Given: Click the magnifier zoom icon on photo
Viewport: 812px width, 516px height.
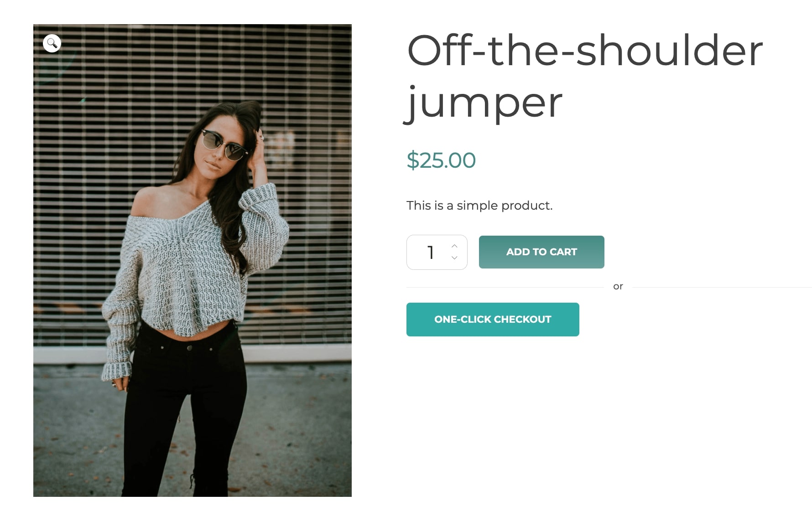Looking at the screenshot, I should [52, 43].
